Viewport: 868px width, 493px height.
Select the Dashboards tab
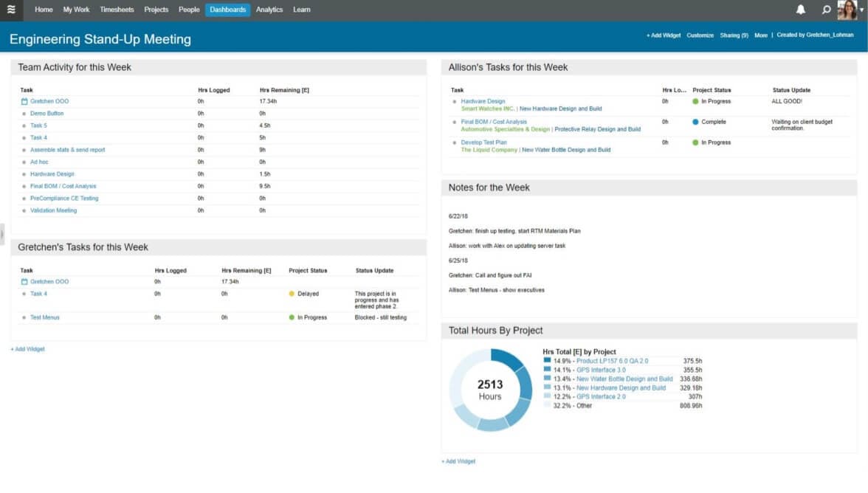[227, 10]
